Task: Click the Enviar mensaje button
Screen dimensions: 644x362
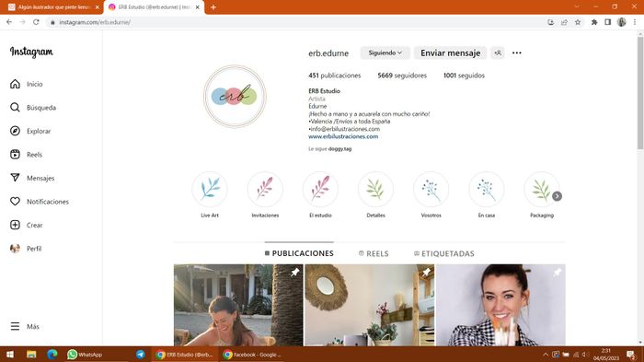Action: [x=450, y=53]
